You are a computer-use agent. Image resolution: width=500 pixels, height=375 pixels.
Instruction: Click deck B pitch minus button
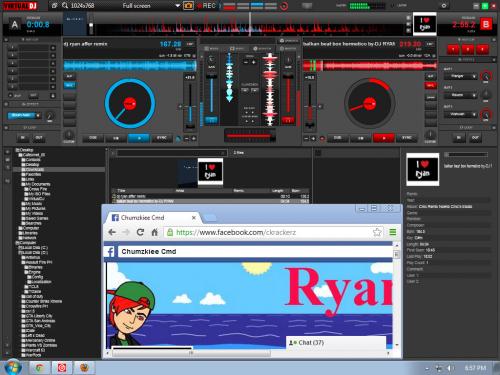coord(306,138)
